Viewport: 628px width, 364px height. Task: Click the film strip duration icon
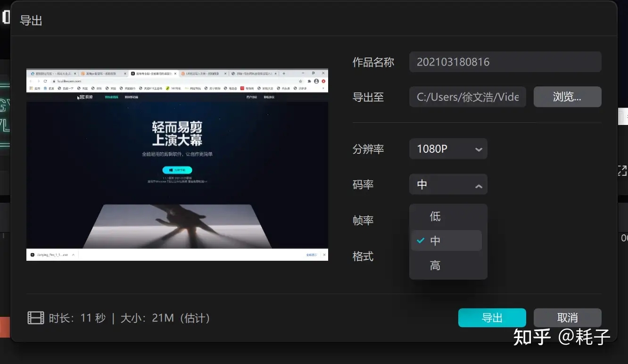click(36, 318)
